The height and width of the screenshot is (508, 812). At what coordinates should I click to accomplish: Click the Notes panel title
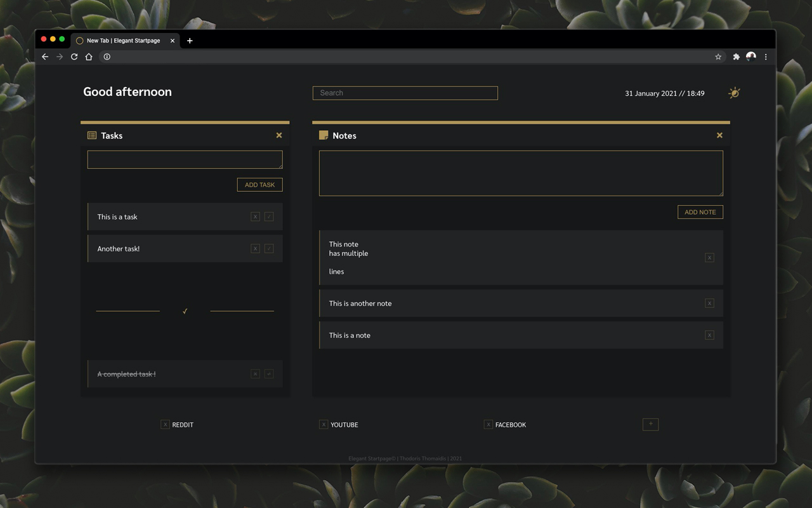344,135
